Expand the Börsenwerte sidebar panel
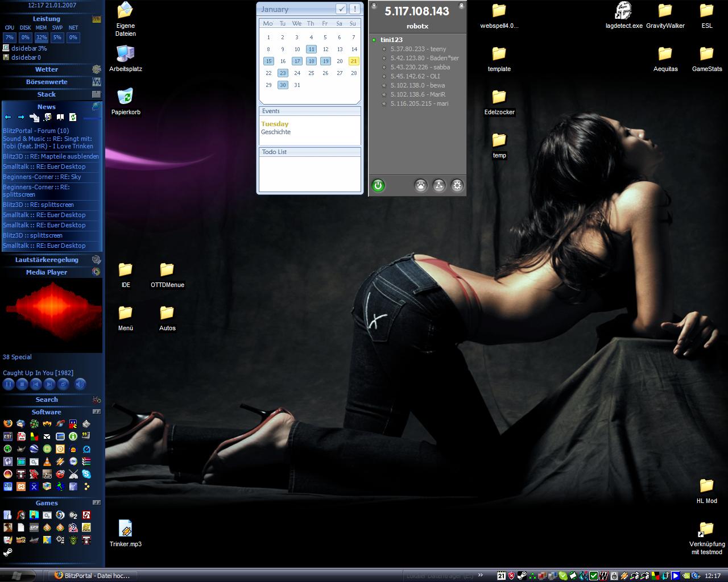The height and width of the screenshot is (582, 728). [47, 82]
